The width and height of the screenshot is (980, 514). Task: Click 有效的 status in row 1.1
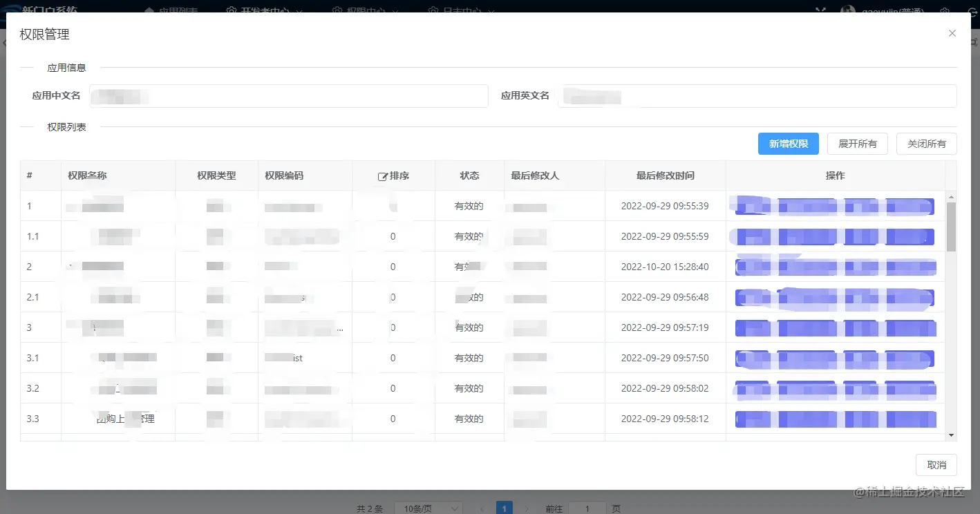[x=469, y=236]
